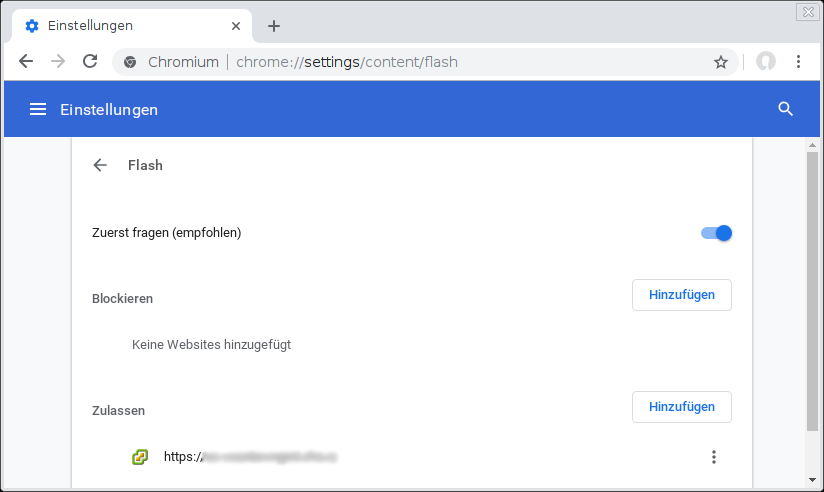The height and width of the screenshot is (492, 824).
Task: Close the Einstellungen tab
Action: (x=236, y=26)
